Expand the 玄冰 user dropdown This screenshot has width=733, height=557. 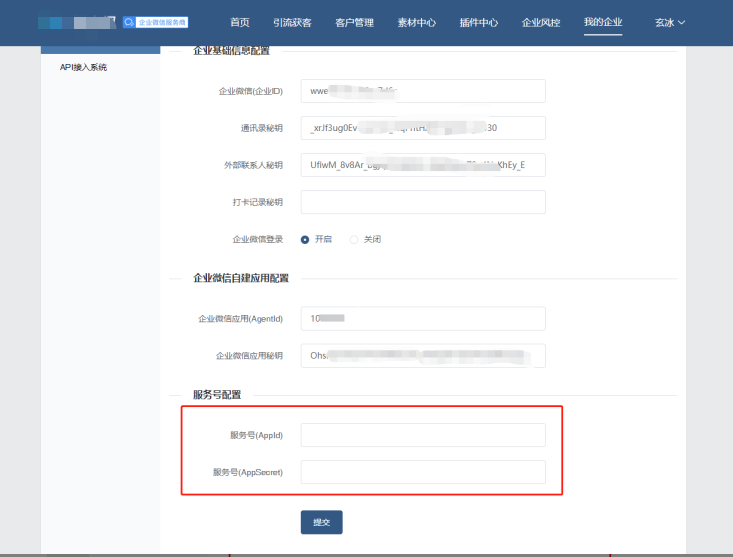[676, 22]
